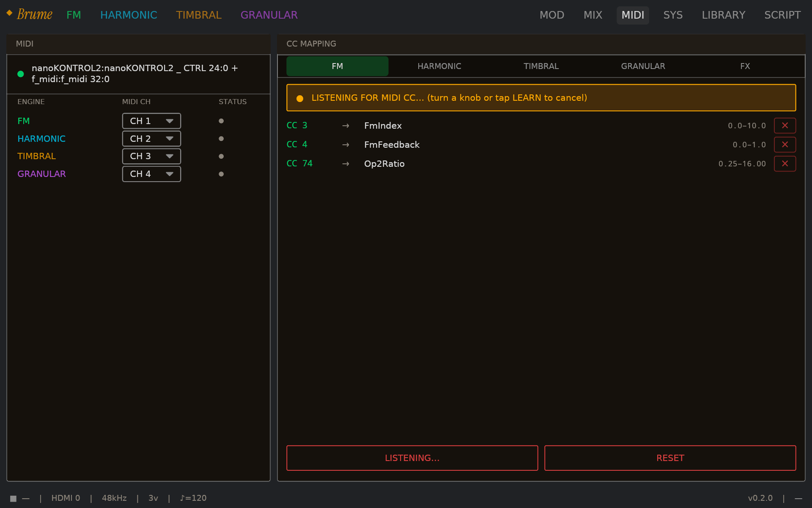Click the 0.0–1.0 range value
Viewport: 812px width, 508px height.
[x=749, y=145]
